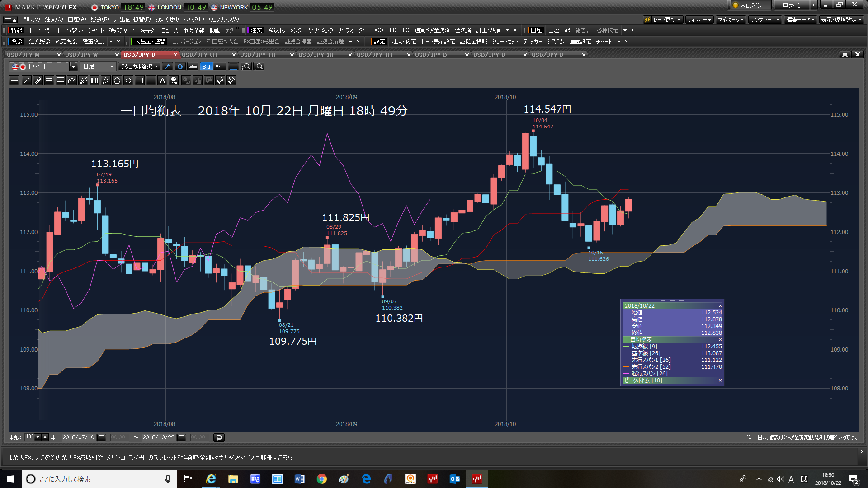The width and height of the screenshot is (868, 488).
Task: Expand the マイページ dropdown
Action: [731, 20]
